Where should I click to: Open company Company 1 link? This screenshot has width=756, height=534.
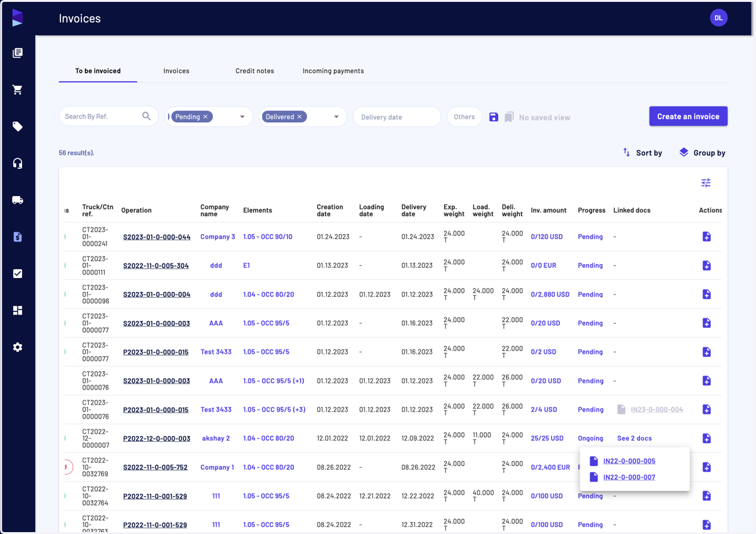point(217,468)
